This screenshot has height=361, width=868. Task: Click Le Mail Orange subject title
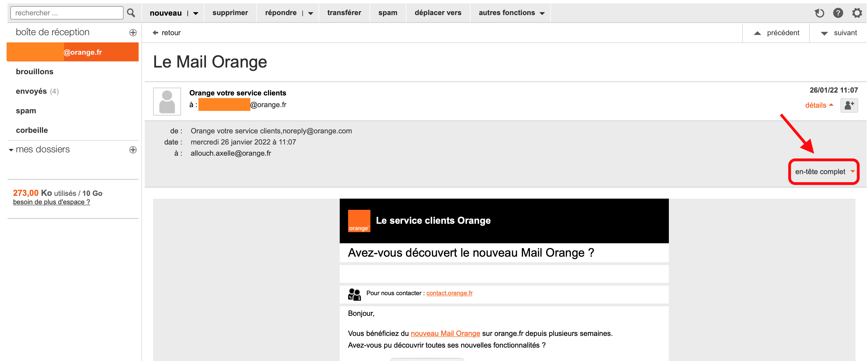[x=210, y=62]
